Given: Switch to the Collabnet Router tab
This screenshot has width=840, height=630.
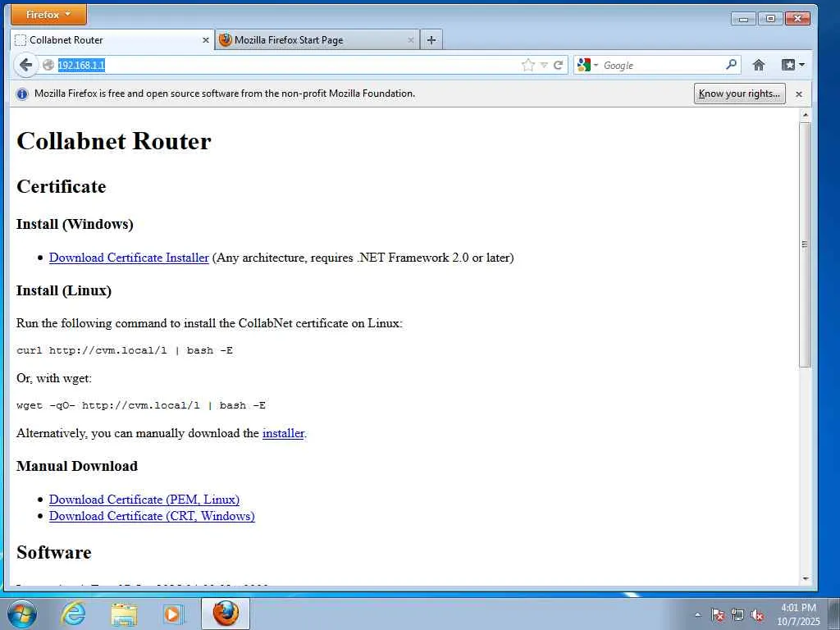Looking at the screenshot, I should tap(112, 39).
